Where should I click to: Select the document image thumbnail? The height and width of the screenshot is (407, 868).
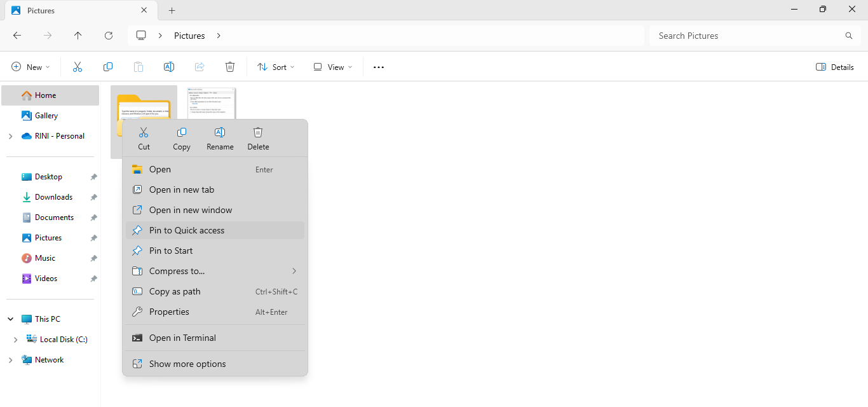[212, 103]
